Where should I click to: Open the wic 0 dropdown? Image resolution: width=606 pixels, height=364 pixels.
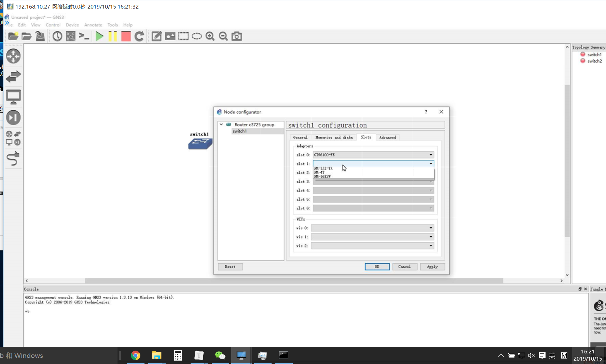click(372, 228)
